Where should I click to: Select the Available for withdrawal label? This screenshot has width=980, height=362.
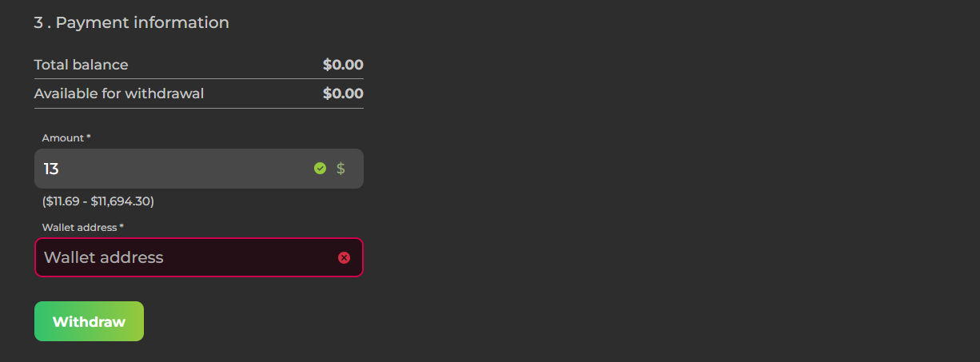tap(119, 93)
